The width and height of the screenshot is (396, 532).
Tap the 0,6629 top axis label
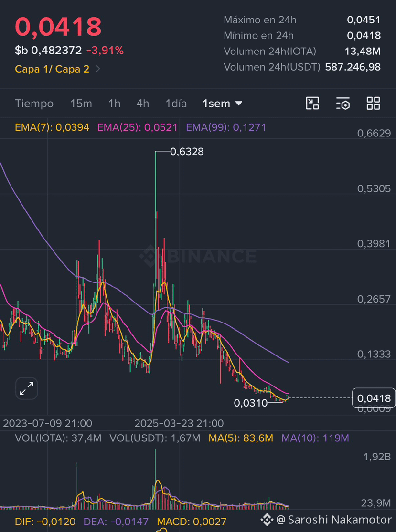(x=374, y=133)
